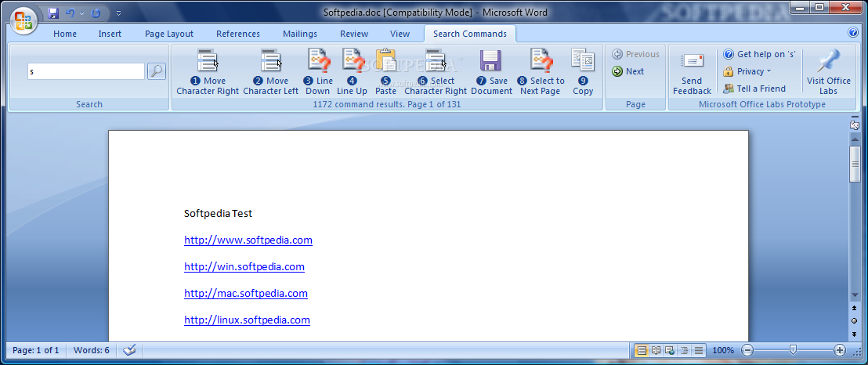Run the Line Down command
The height and width of the screenshot is (365, 868).
(x=318, y=72)
